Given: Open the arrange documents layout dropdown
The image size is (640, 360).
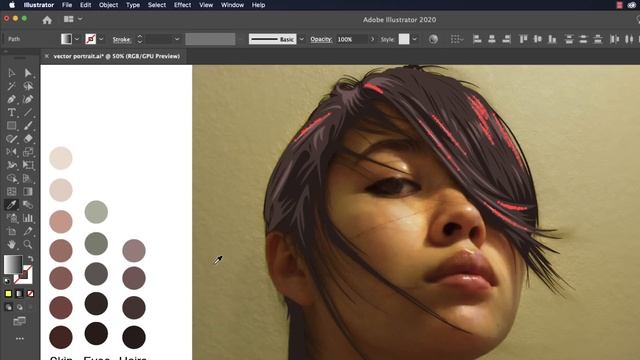Looking at the screenshot, I should [73, 19].
